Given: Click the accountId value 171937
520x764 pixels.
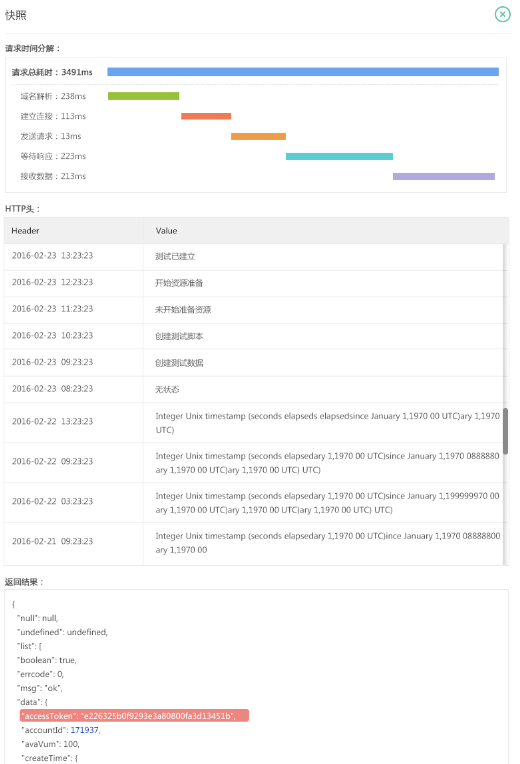Looking at the screenshot, I should pyautogui.click(x=84, y=730).
